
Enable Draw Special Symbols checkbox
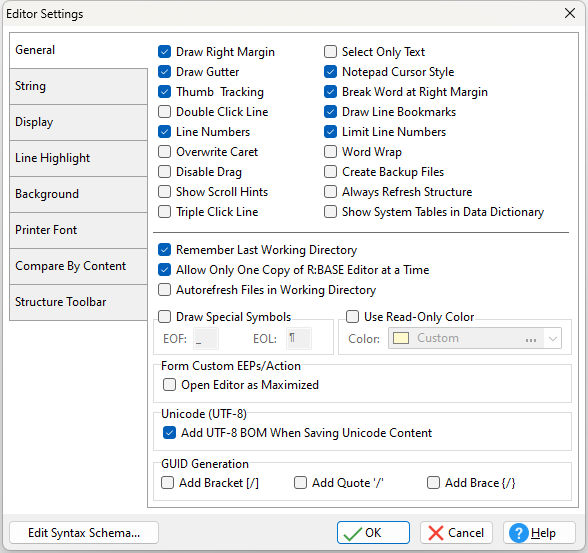coord(164,317)
